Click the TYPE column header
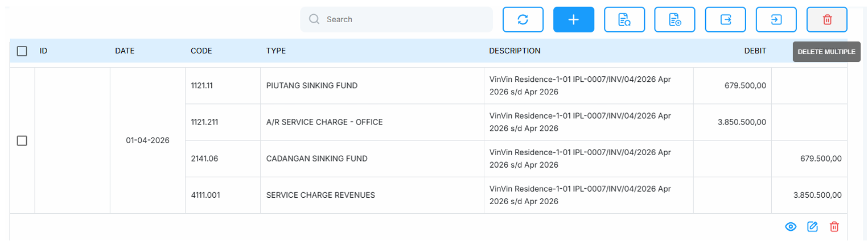868x245 pixels. click(276, 51)
